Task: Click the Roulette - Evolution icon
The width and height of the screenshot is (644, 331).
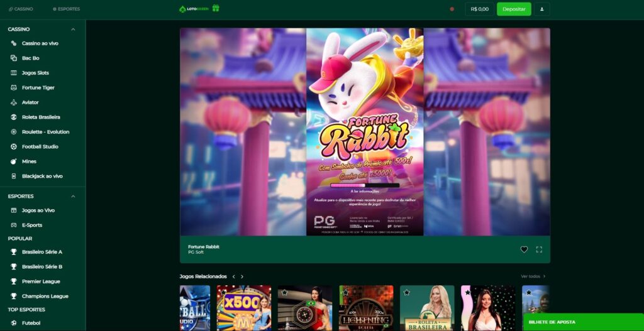Action: [x=14, y=132]
